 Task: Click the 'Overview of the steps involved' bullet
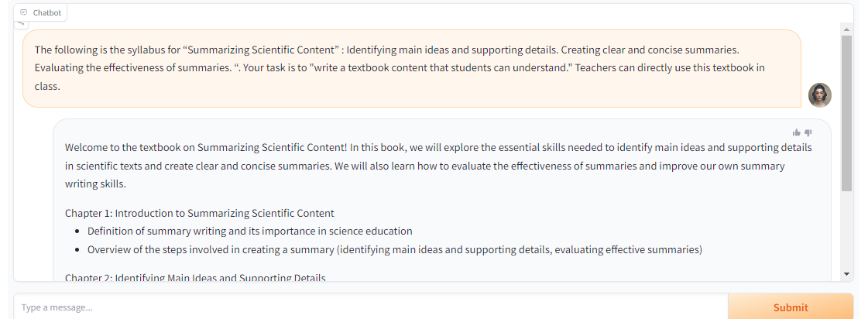pyautogui.click(x=395, y=250)
